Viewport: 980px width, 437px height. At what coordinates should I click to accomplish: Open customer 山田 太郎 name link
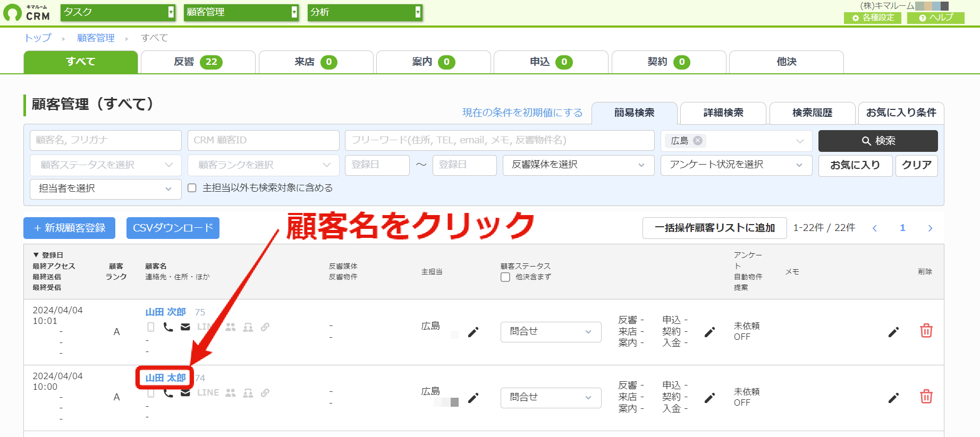[x=165, y=378]
